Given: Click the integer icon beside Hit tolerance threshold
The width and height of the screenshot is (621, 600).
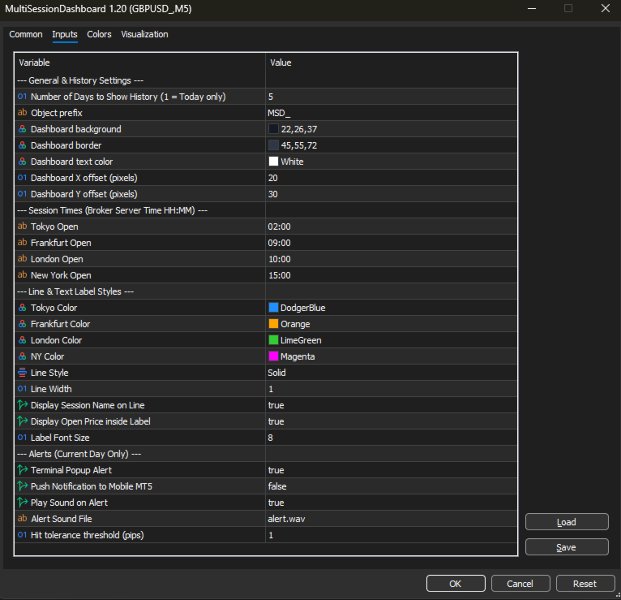Looking at the screenshot, I should [x=22, y=535].
